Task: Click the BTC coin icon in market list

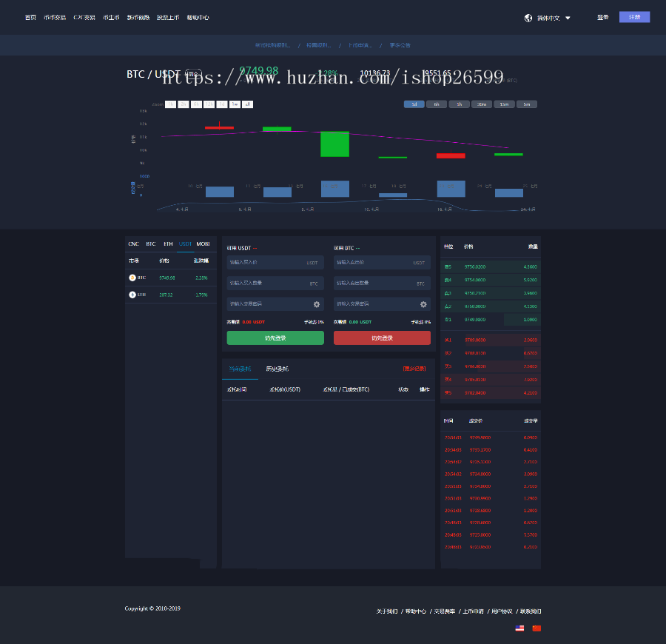Action: coord(134,278)
